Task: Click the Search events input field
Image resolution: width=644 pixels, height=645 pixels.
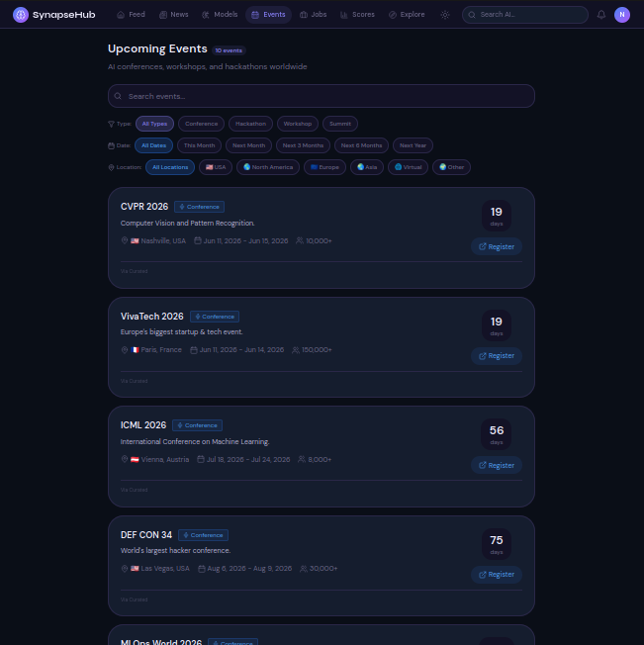Action: click(322, 96)
